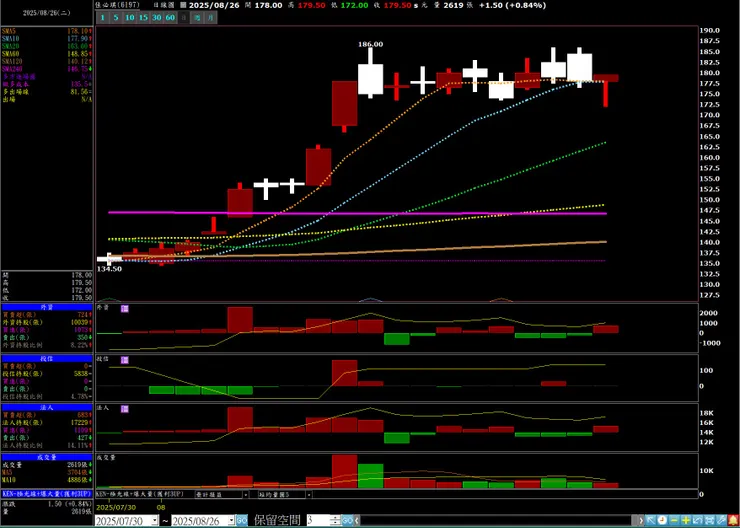Click the 2025/08/26(二) date box

[x=47, y=13]
